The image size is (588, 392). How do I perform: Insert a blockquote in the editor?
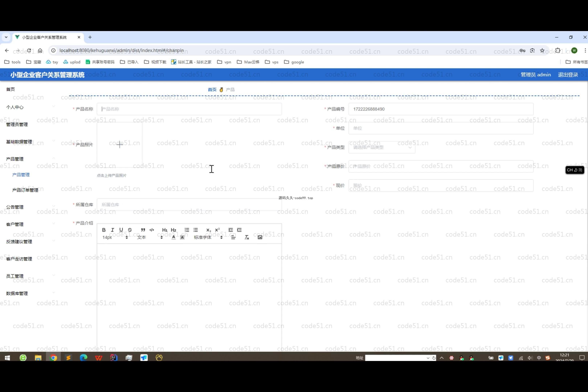click(143, 230)
